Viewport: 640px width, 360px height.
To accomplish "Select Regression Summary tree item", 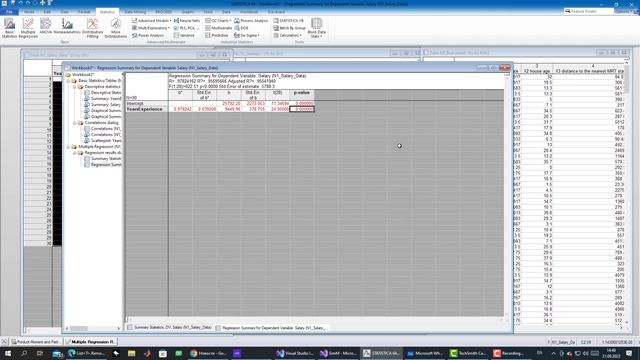I will click(103, 164).
